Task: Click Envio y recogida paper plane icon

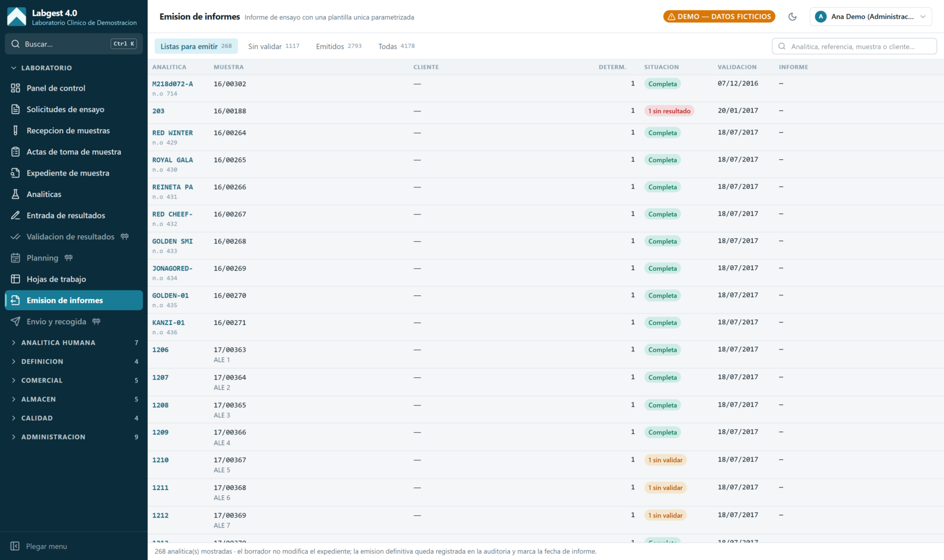Action: point(15,321)
